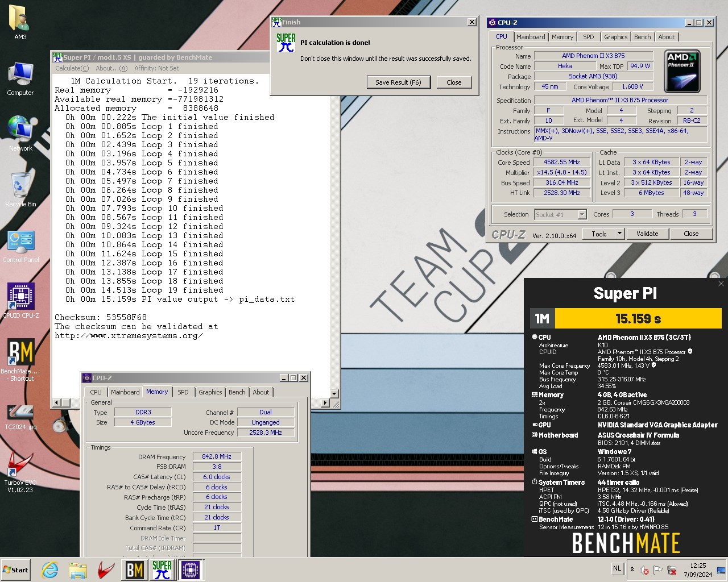Viewport: 728px width, 582px height.
Task: Click the 15.159 s result in BenchMate overlay
Action: tap(638, 318)
